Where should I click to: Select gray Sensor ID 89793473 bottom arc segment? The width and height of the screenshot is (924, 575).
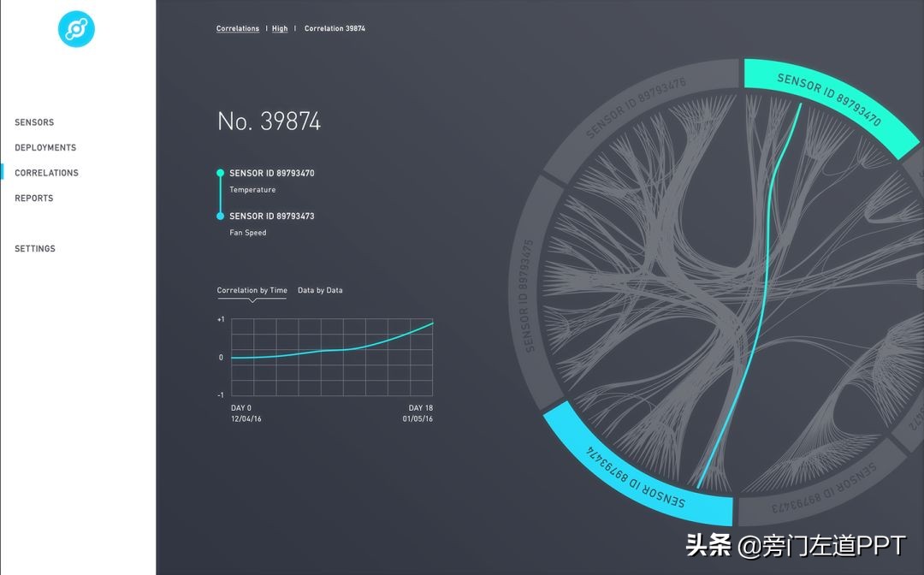(x=825, y=494)
